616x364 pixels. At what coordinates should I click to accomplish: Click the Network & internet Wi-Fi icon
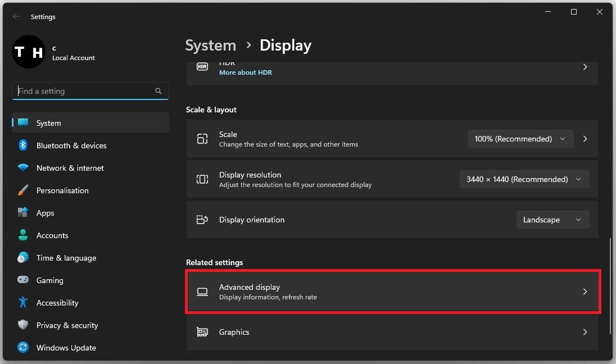(x=23, y=168)
